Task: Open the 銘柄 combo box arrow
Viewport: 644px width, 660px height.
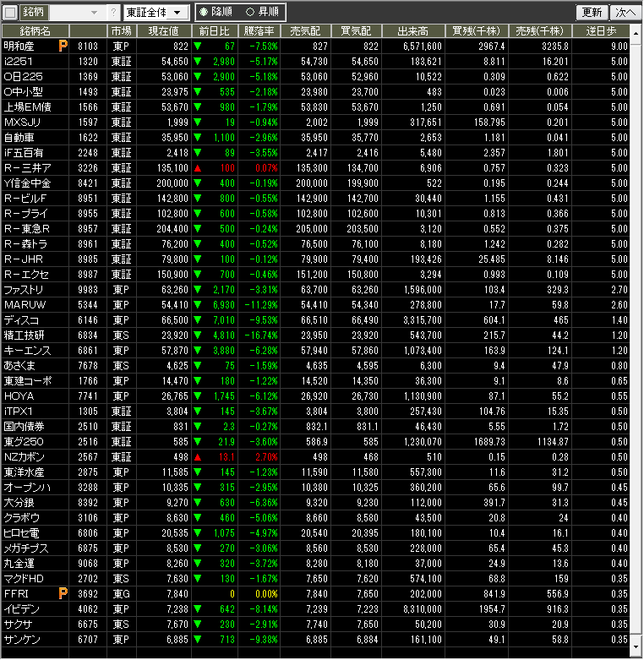Action: tap(94, 13)
